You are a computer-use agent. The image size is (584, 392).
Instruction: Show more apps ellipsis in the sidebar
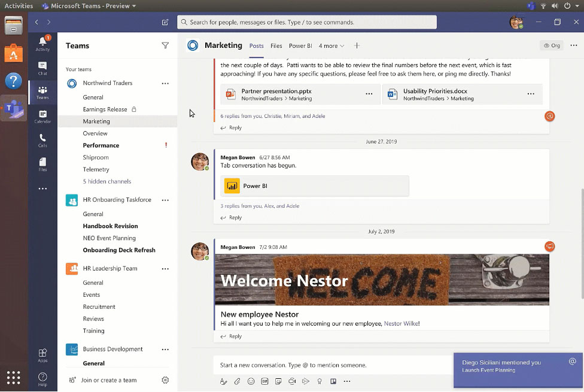coord(42,189)
